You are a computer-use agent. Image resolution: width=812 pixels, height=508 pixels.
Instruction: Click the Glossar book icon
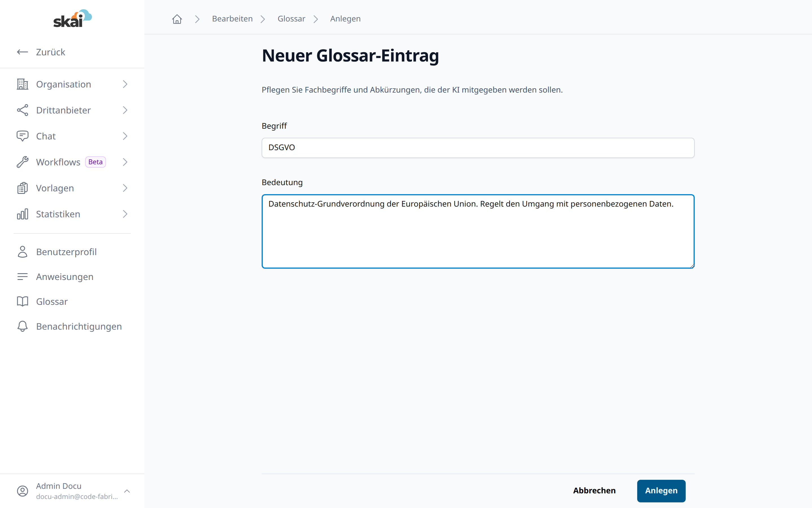click(23, 301)
